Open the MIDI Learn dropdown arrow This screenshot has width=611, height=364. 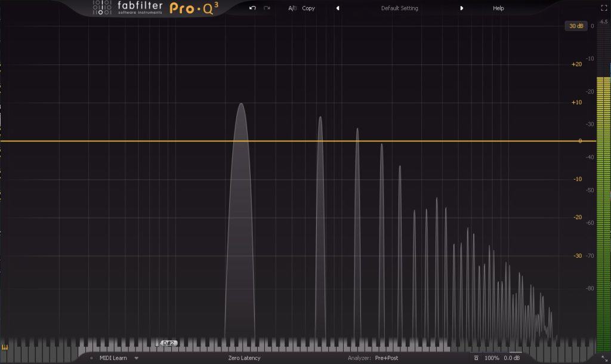click(137, 358)
